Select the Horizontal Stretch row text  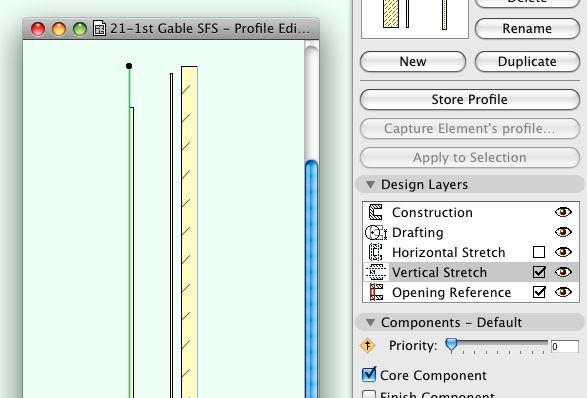click(448, 252)
